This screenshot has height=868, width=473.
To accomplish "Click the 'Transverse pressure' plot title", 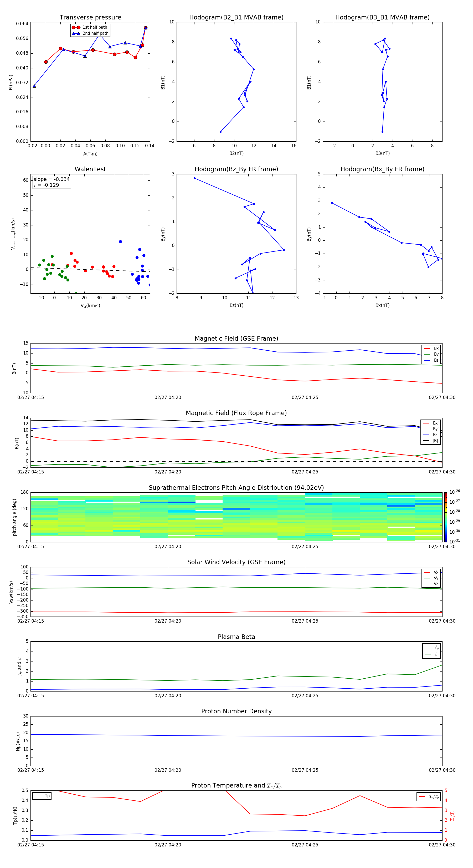I will click(90, 18).
